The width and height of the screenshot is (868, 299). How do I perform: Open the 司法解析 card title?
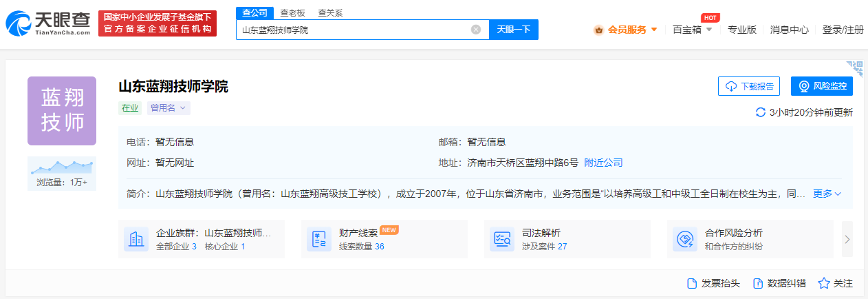point(541,233)
